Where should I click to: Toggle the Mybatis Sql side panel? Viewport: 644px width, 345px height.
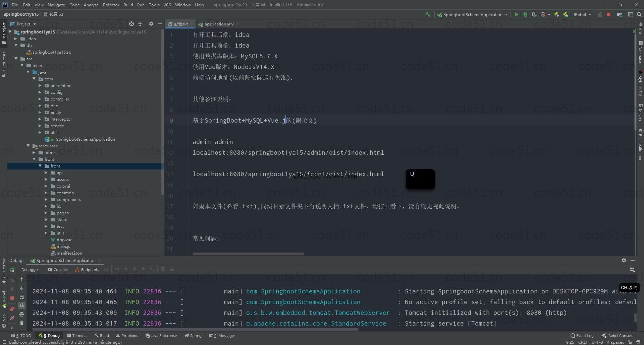coord(640,83)
